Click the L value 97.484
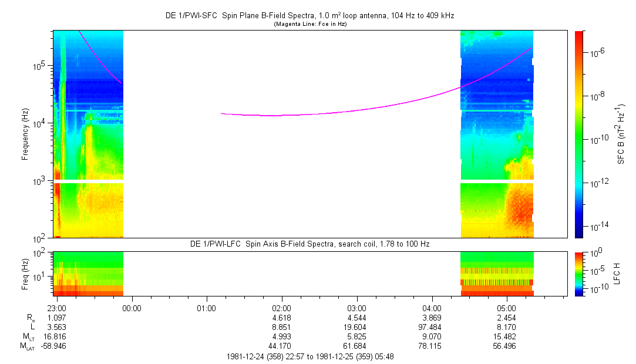This screenshot has width=636, height=364. pos(432,327)
